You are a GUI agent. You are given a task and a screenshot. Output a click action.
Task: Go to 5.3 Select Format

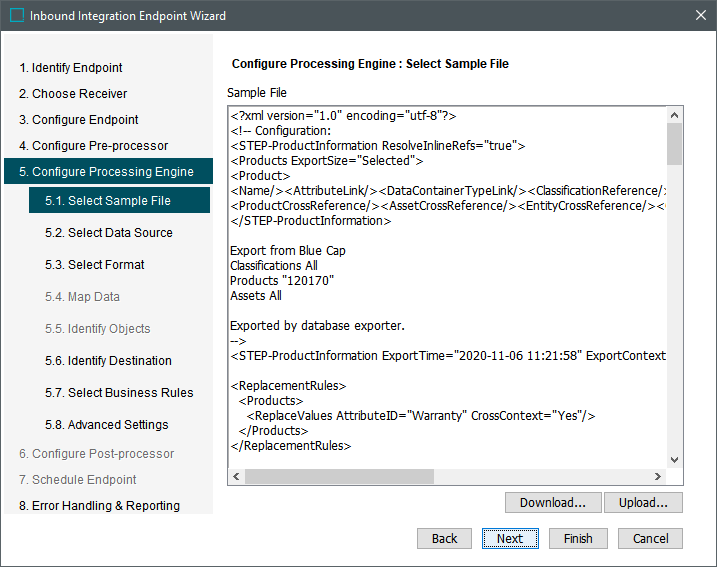pyautogui.click(x=94, y=265)
